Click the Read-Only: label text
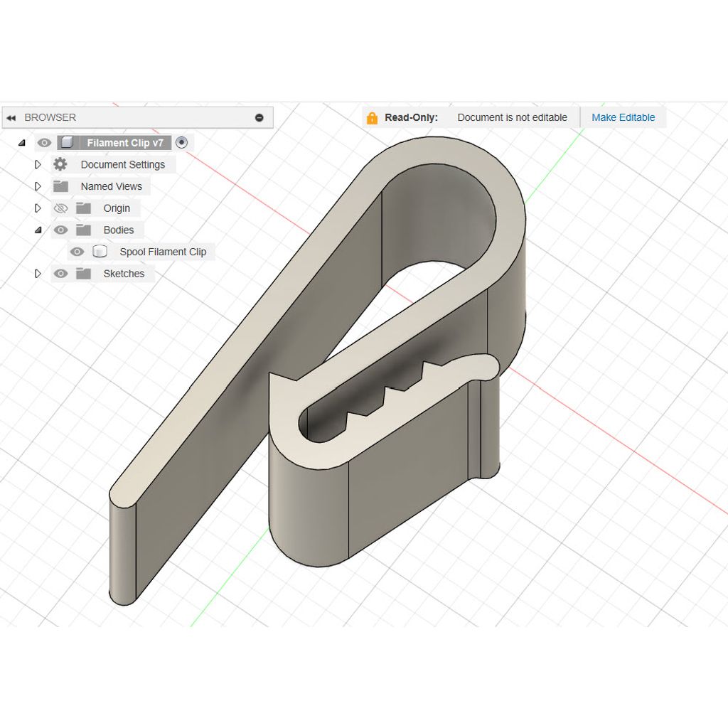The height and width of the screenshot is (728, 728). (412, 117)
